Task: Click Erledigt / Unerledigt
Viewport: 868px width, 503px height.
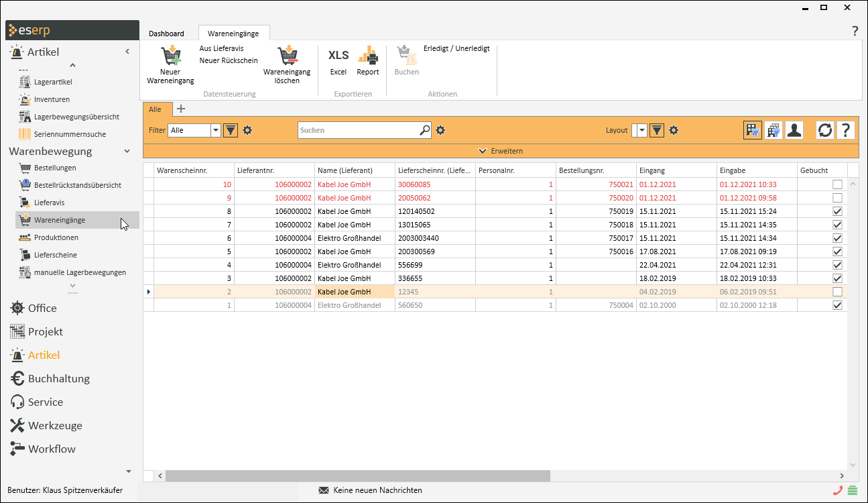Action: click(456, 48)
